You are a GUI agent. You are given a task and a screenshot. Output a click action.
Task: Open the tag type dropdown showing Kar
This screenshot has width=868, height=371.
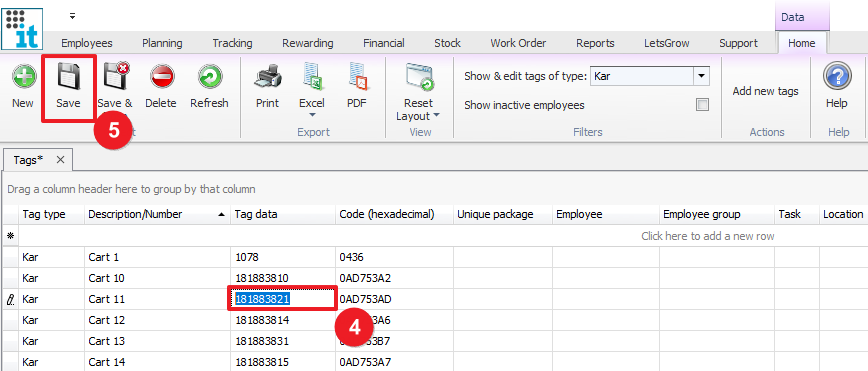701,76
